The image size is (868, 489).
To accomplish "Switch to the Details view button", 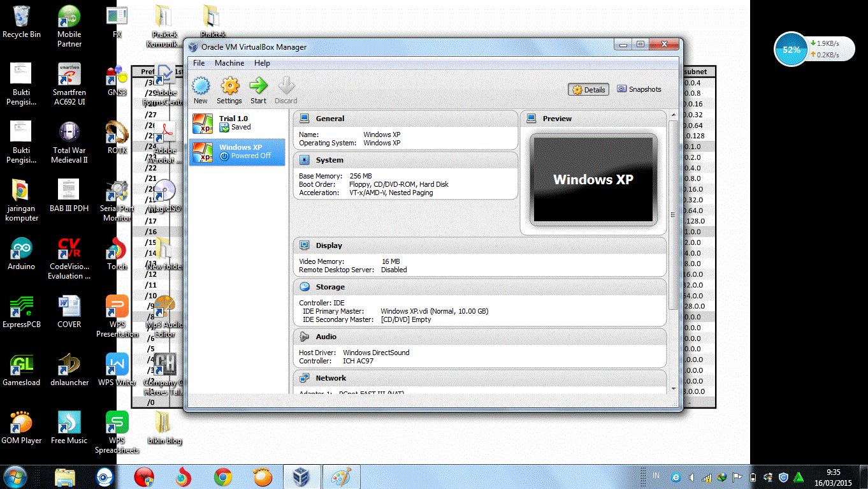I will (x=588, y=90).
